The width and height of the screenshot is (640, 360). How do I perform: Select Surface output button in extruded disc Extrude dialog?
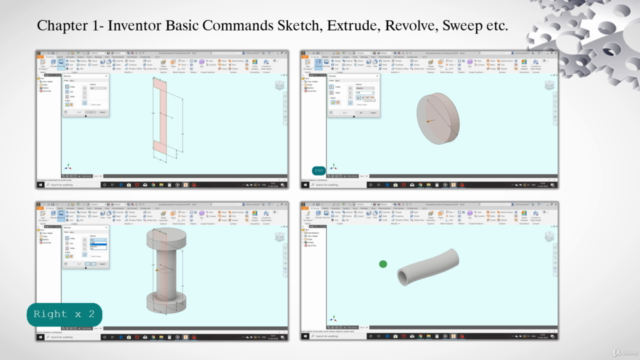coord(338,102)
